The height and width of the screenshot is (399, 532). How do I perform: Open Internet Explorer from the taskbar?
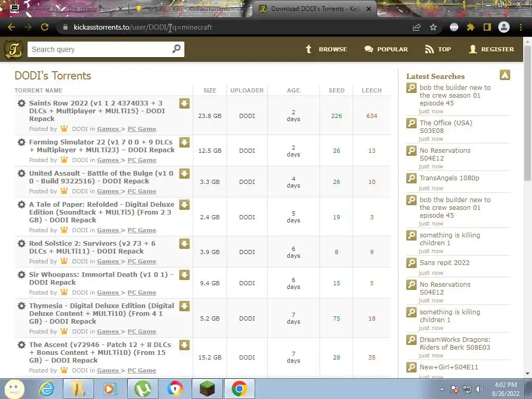[46, 389]
